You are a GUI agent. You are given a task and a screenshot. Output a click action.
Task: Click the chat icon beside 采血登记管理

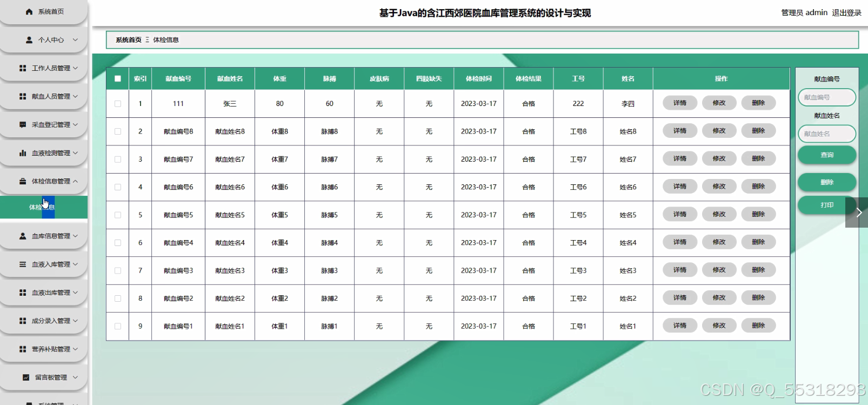pos(23,124)
